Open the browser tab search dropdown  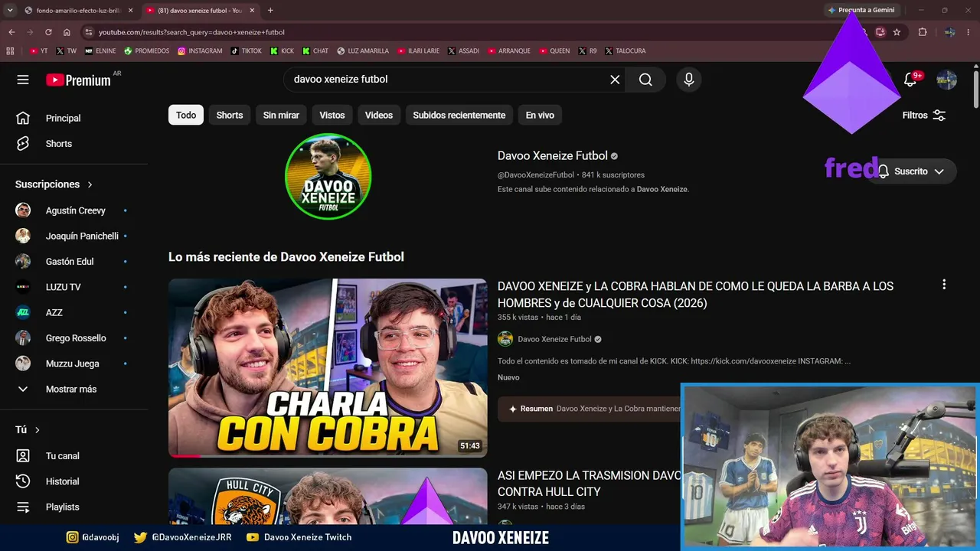(10, 10)
